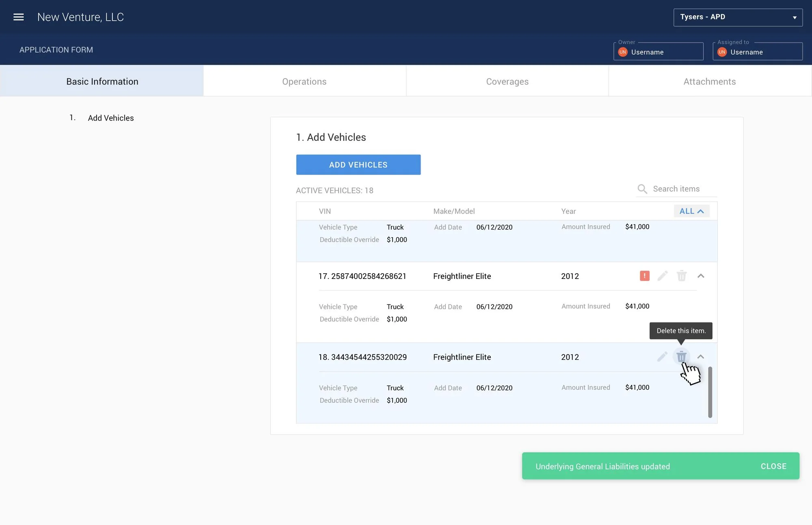Open the Owner Username field
This screenshot has height=525, width=812.
tap(659, 52)
